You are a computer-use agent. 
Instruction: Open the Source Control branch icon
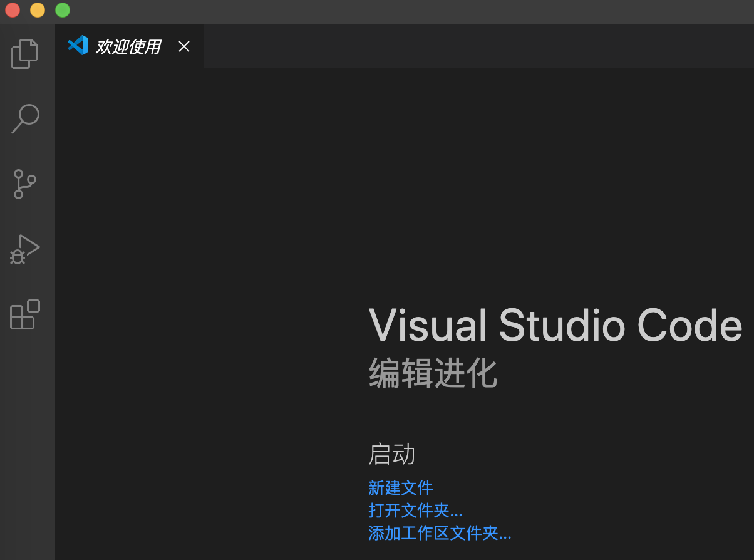25,184
